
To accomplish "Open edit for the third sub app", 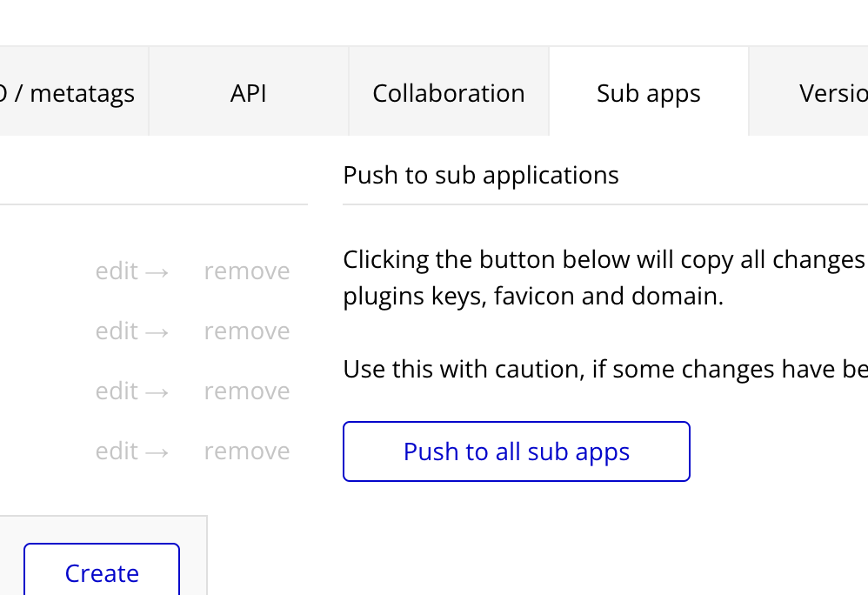I will pos(117,391).
